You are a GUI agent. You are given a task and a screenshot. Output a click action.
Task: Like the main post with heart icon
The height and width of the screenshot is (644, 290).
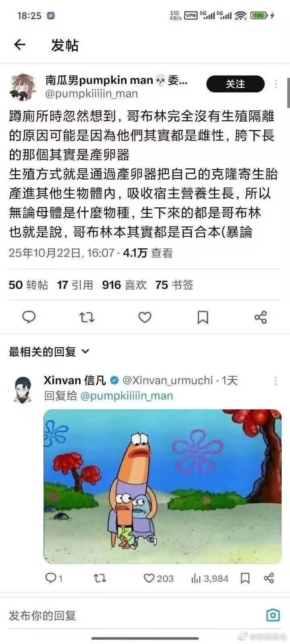tap(145, 317)
